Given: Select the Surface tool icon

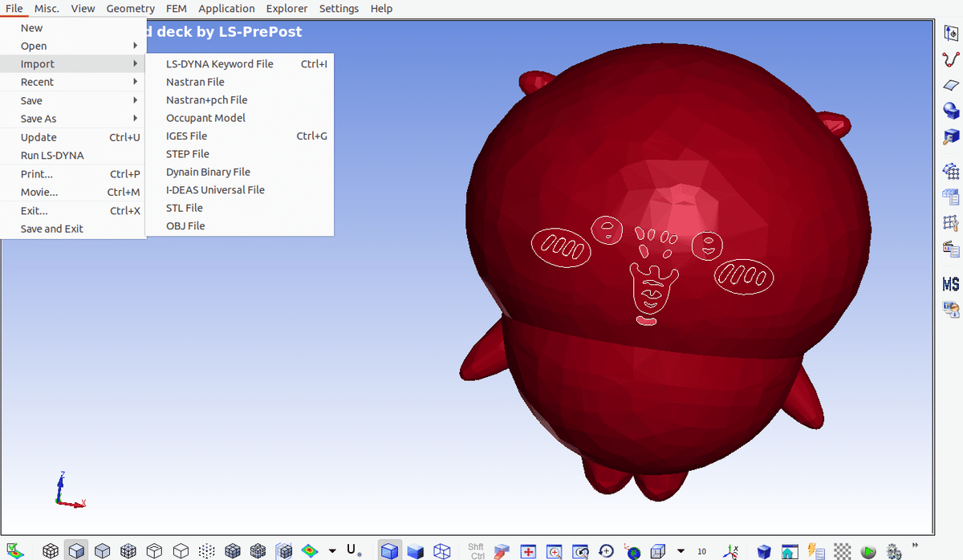Looking at the screenshot, I should (951, 85).
